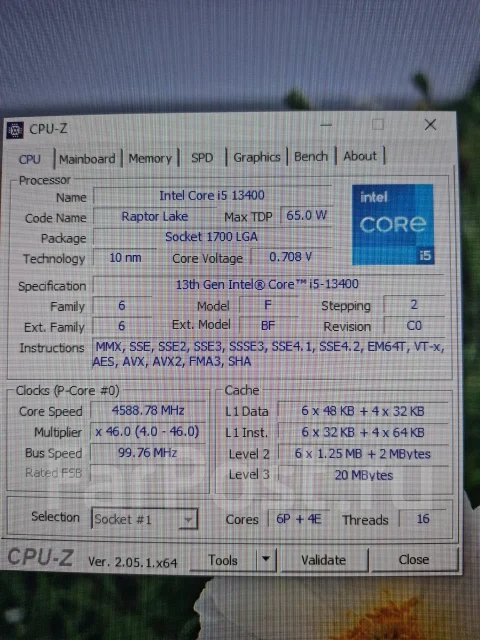Click the Intel Core i5 logo badge
Image resolution: width=480 pixels, height=640 pixels.
[393, 224]
